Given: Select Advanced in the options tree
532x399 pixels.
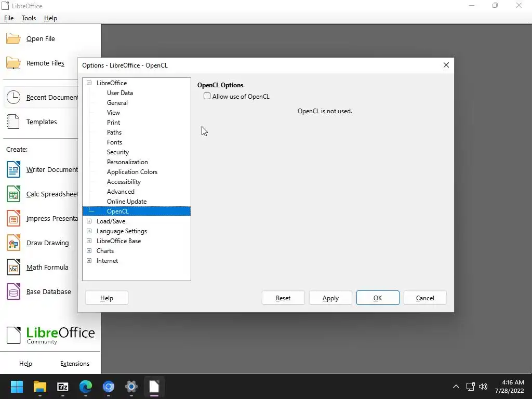Looking at the screenshot, I should (x=121, y=191).
